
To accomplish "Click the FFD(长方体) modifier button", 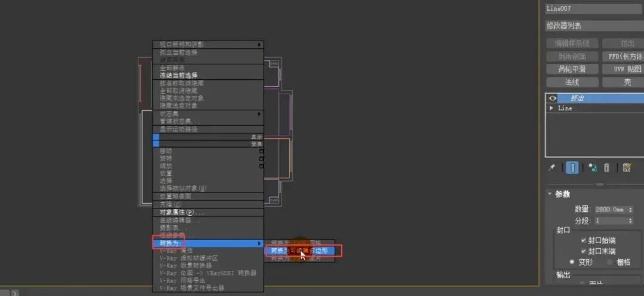I will (x=623, y=57).
